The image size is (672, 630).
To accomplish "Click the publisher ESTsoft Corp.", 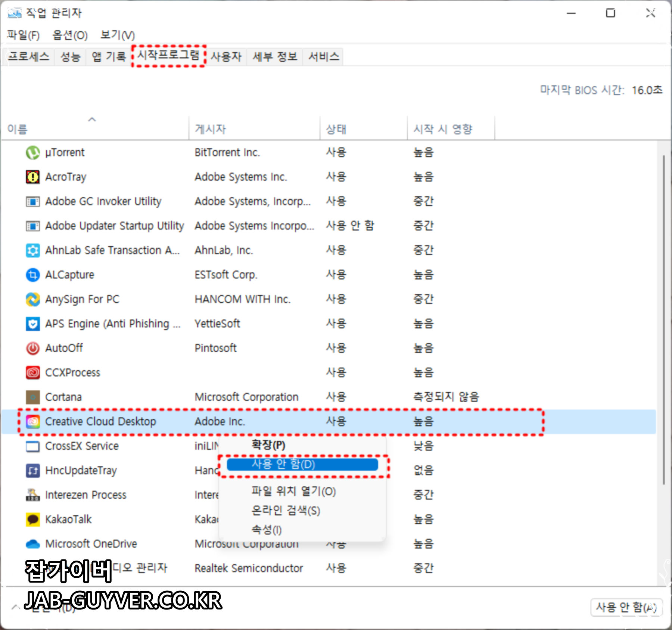I will coord(226,275).
